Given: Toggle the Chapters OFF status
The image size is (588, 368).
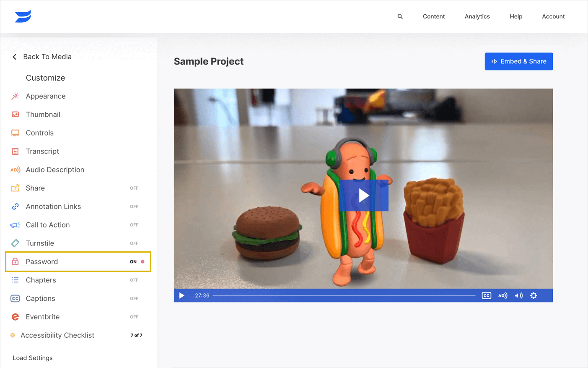Looking at the screenshot, I should pos(134,280).
